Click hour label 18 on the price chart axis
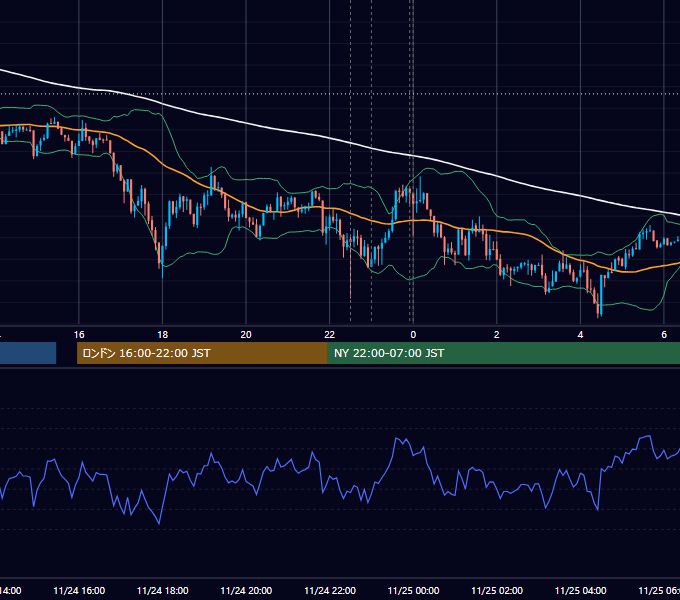This screenshot has width=680, height=600. coord(163,334)
